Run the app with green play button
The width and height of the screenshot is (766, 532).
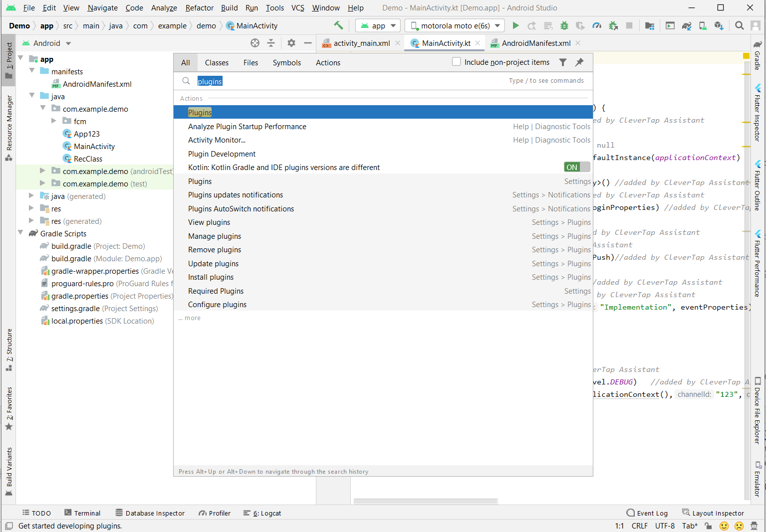[x=516, y=25]
